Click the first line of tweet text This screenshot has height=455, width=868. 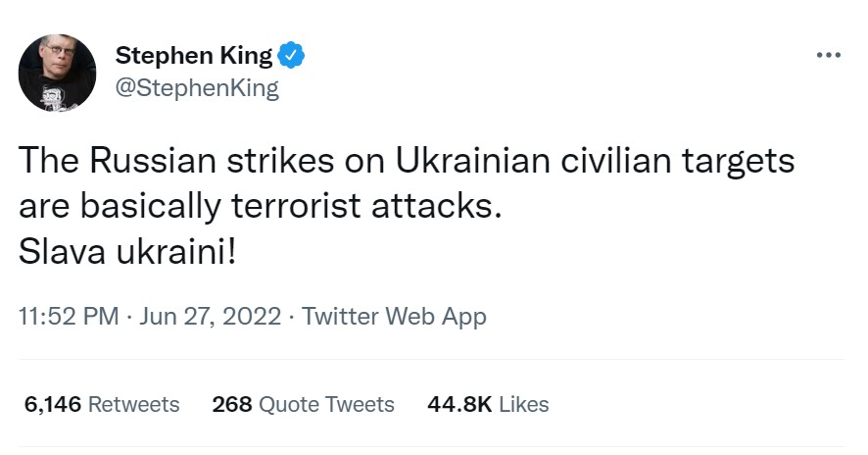pos(406,162)
